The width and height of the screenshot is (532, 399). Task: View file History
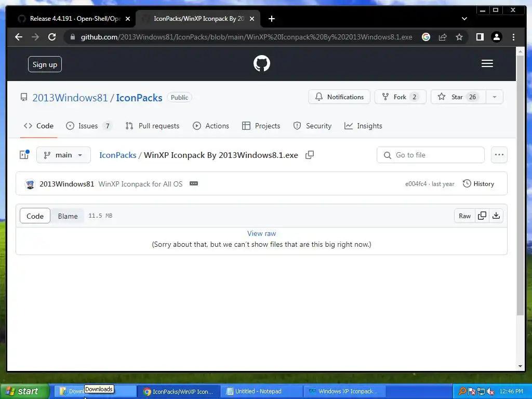point(478,184)
